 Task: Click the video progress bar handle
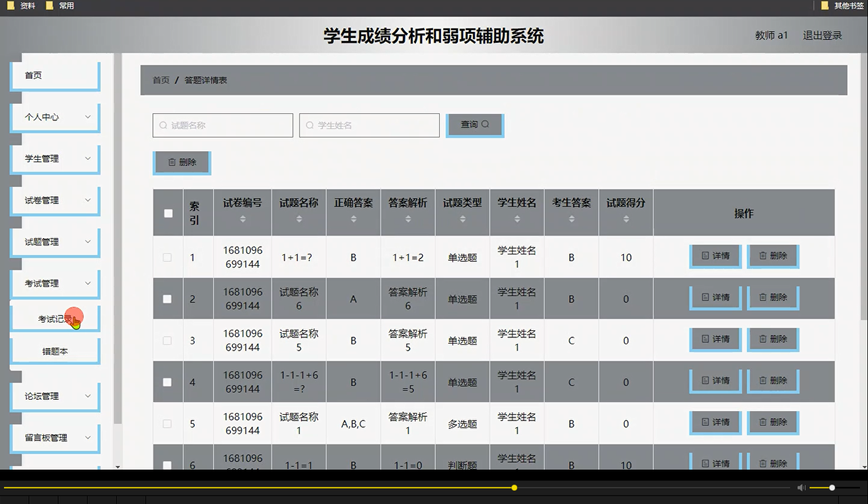514,487
